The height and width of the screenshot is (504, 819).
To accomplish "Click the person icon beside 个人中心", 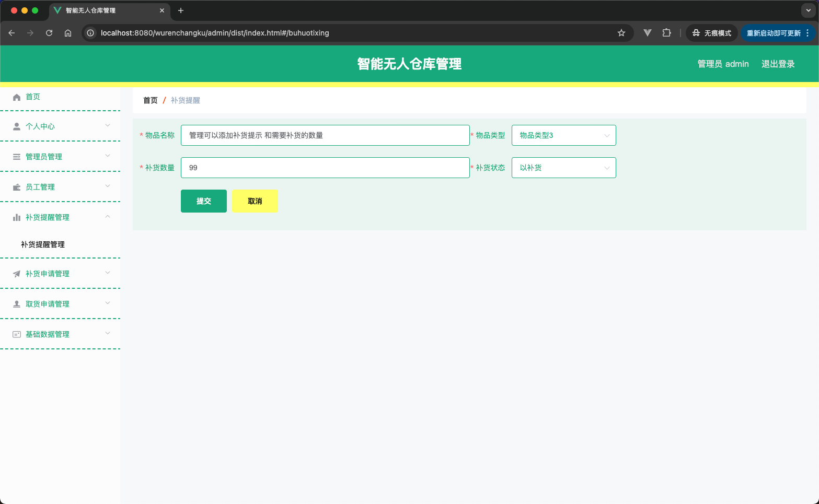I will [x=17, y=126].
